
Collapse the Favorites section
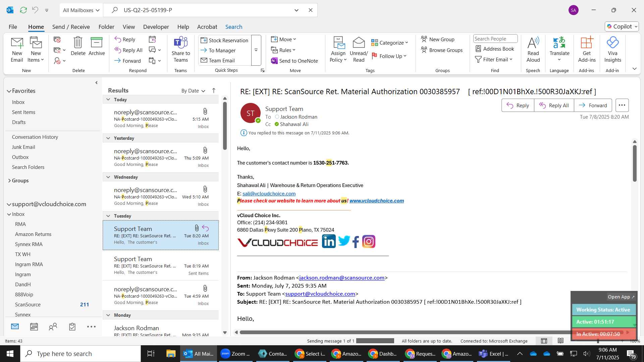coord(9,91)
